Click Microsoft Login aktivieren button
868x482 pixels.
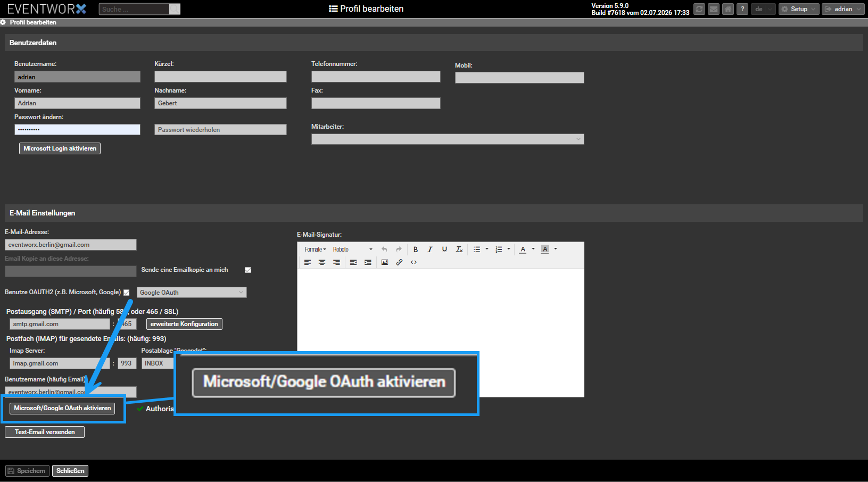pos(60,148)
